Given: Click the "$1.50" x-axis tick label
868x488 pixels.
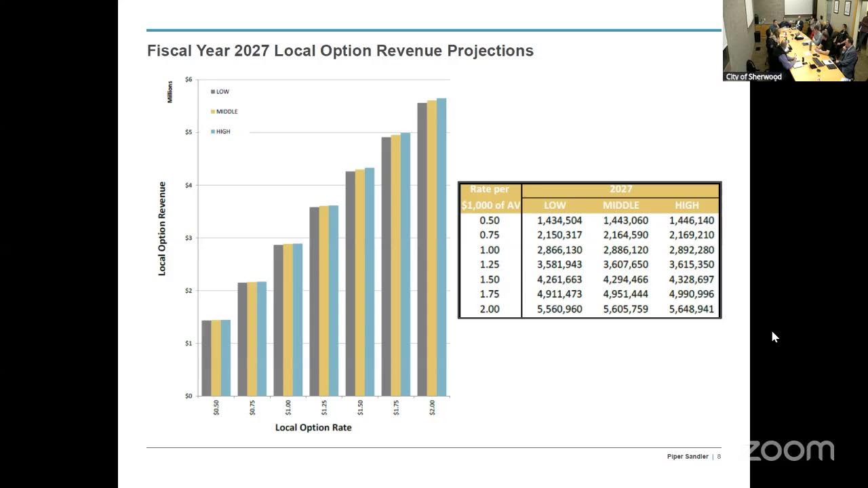Looking at the screenshot, I should coord(360,407).
